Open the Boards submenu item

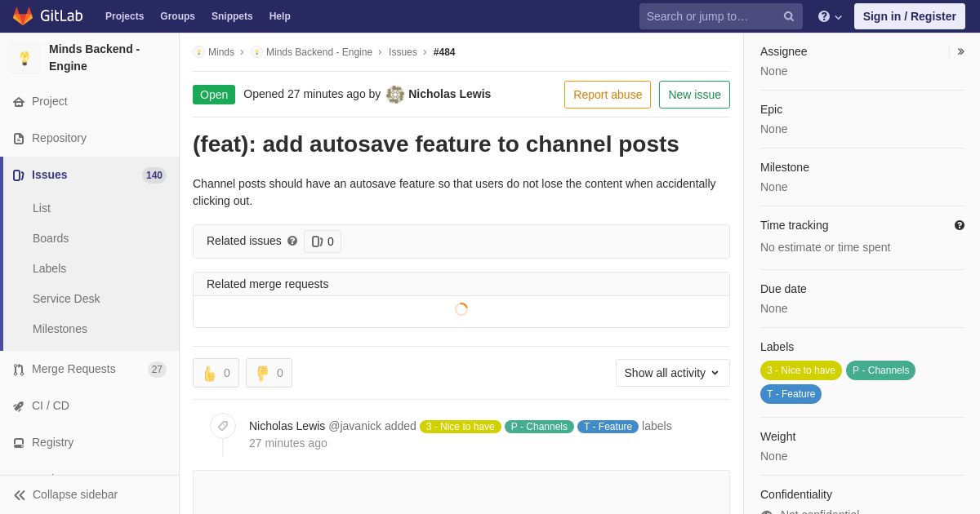tap(51, 238)
